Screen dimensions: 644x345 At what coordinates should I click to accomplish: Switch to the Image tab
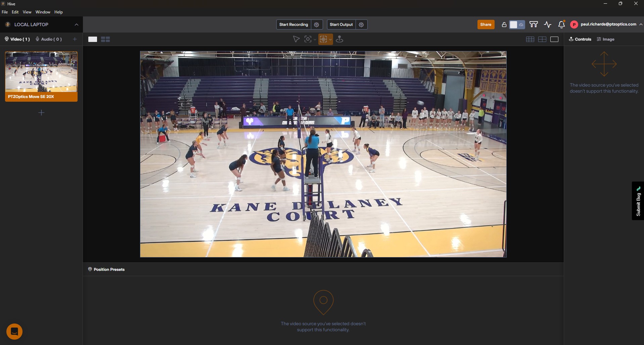tap(606, 39)
